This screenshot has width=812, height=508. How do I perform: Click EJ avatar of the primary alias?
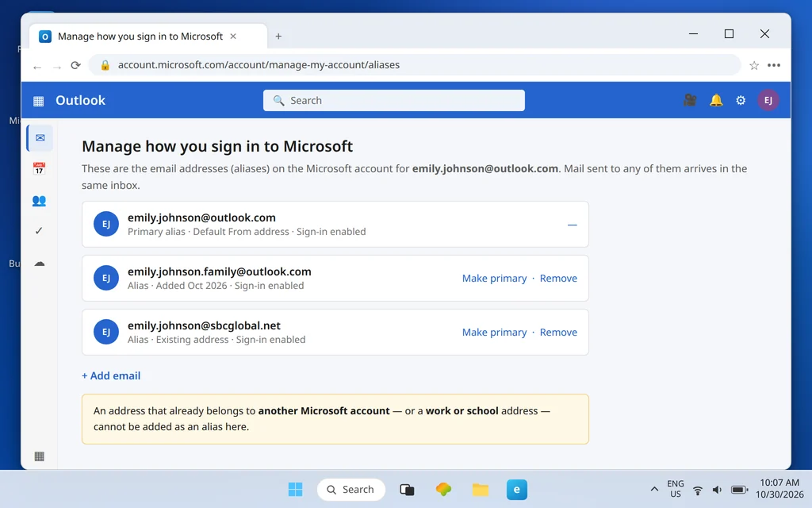[x=106, y=224]
